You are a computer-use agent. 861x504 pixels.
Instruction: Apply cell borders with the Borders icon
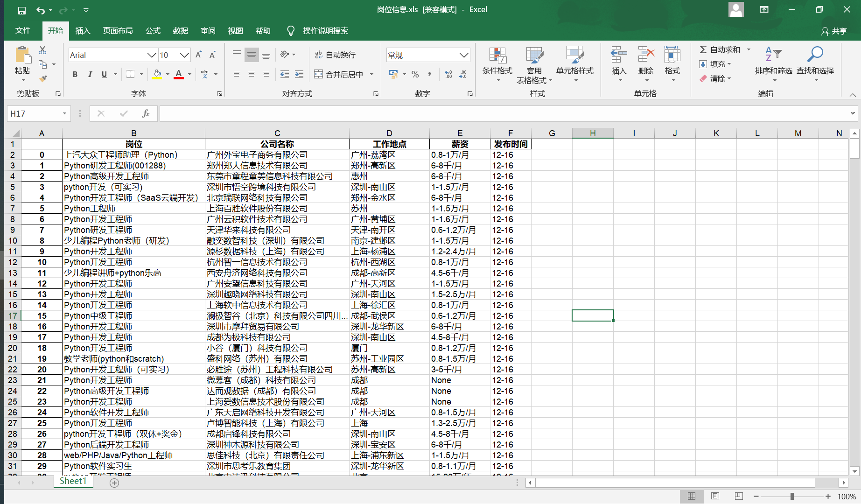(x=131, y=74)
